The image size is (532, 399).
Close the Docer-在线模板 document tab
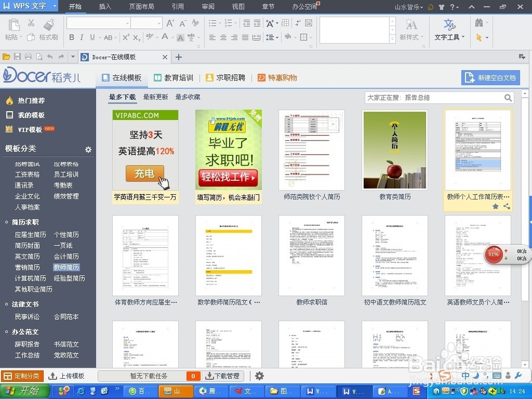click(165, 57)
